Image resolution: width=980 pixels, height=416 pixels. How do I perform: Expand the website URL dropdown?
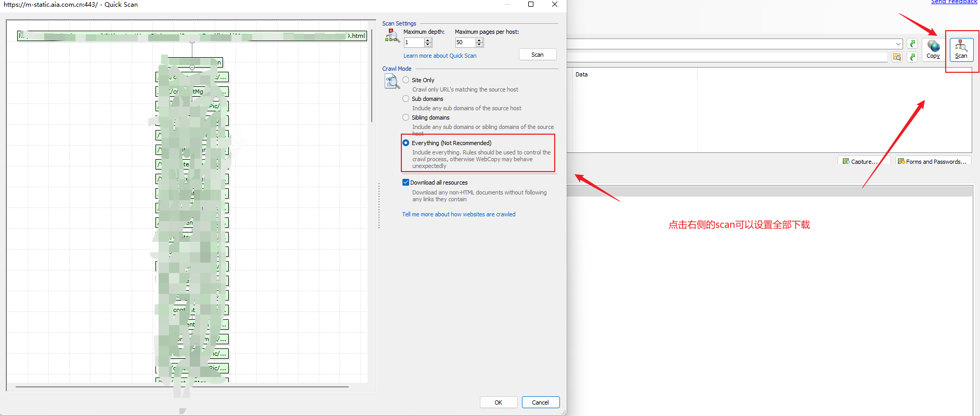898,44
